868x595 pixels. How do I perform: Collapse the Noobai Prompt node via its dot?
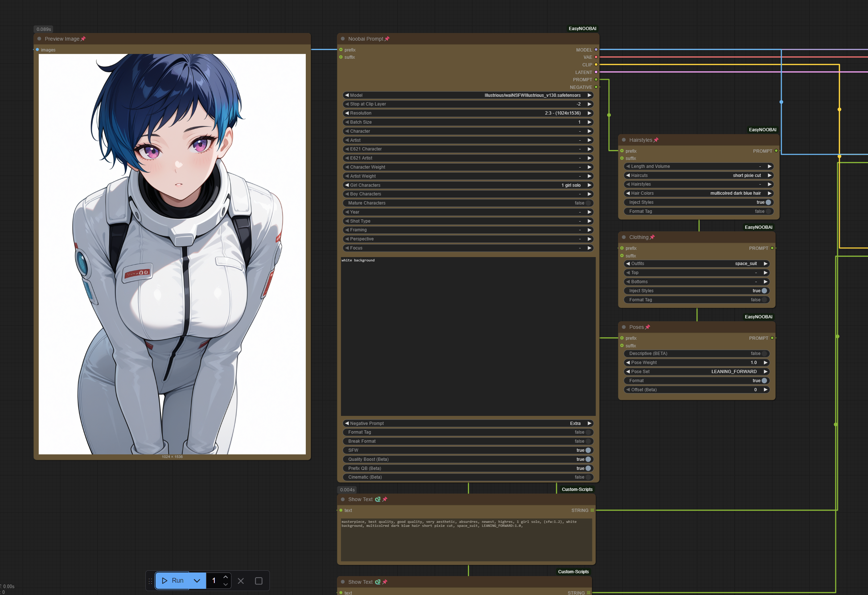pos(342,39)
